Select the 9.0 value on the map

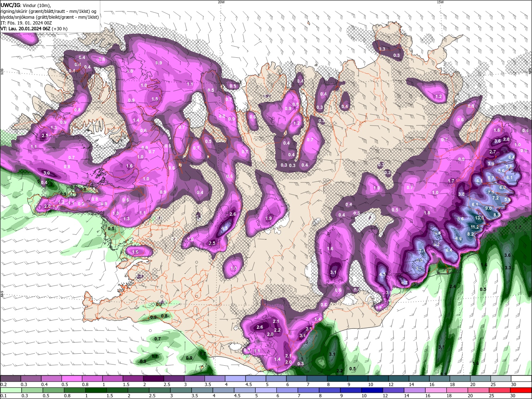pyautogui.click(x=488, y=209)
